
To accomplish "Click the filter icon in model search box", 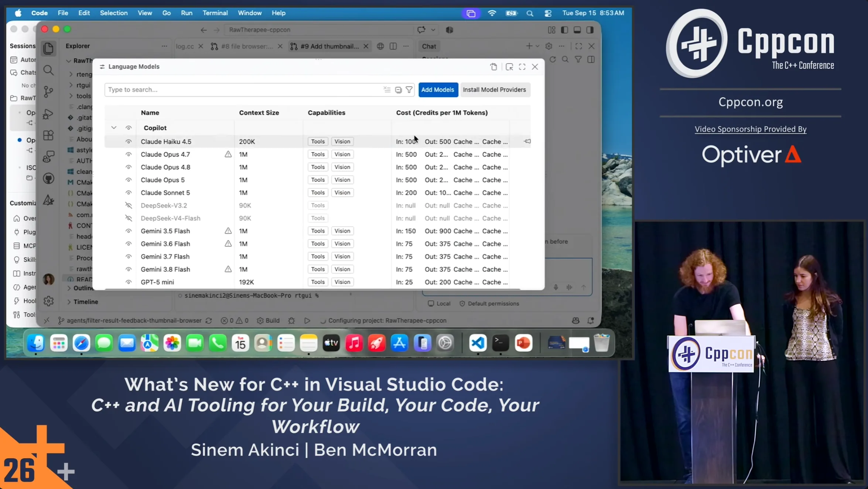I will (x=409, y=89).
